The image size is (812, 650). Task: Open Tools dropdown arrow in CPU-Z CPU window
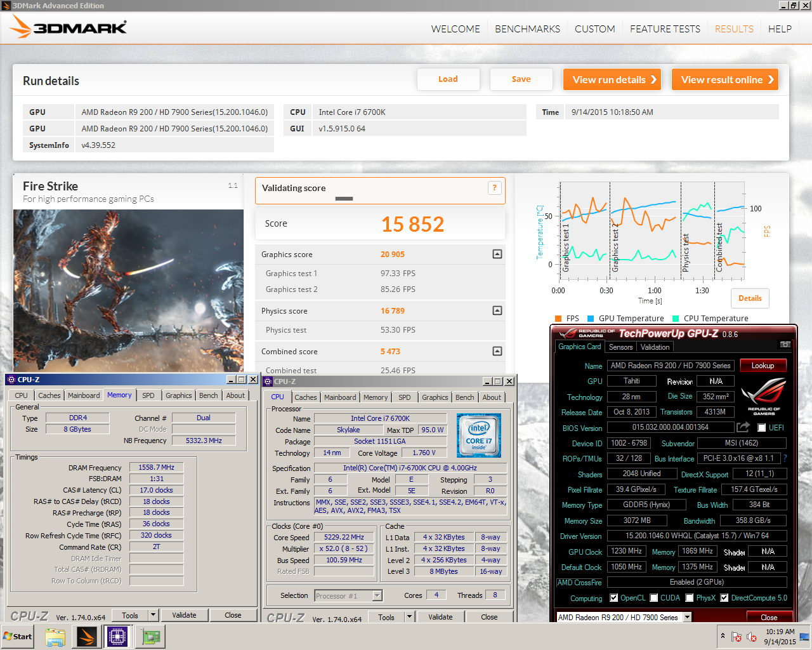[x=409, y=617]
